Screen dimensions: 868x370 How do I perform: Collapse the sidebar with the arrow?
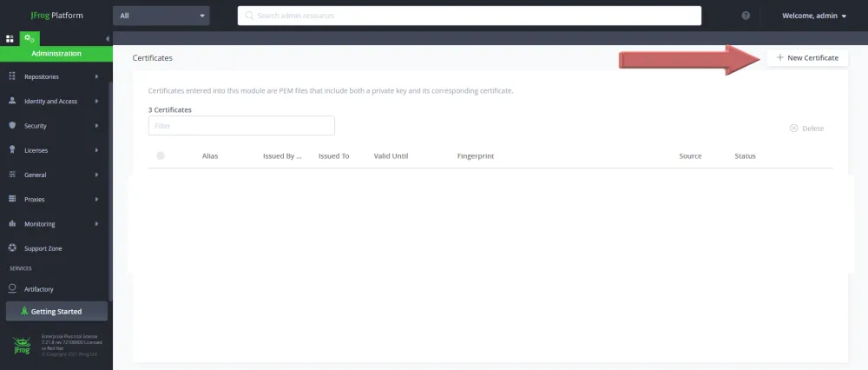pos(107,39)
